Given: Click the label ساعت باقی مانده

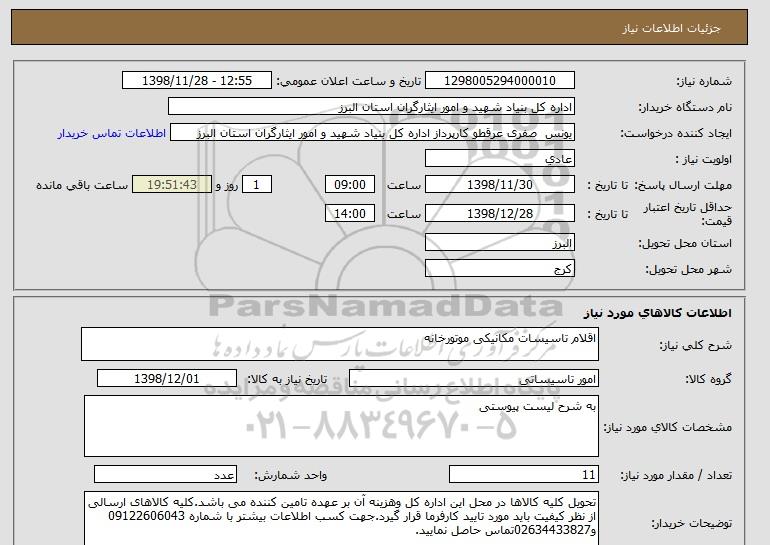Looking at the screenshot, I should coord(82,186).
